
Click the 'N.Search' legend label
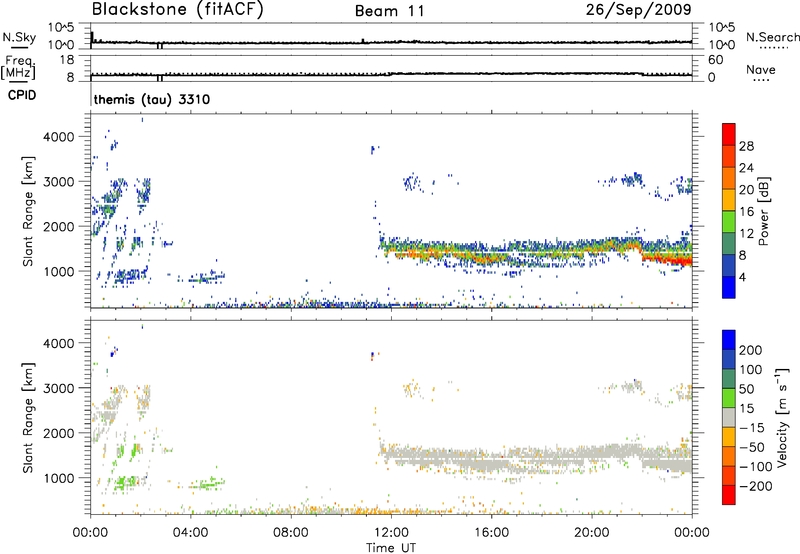click(x=773, y=37)
